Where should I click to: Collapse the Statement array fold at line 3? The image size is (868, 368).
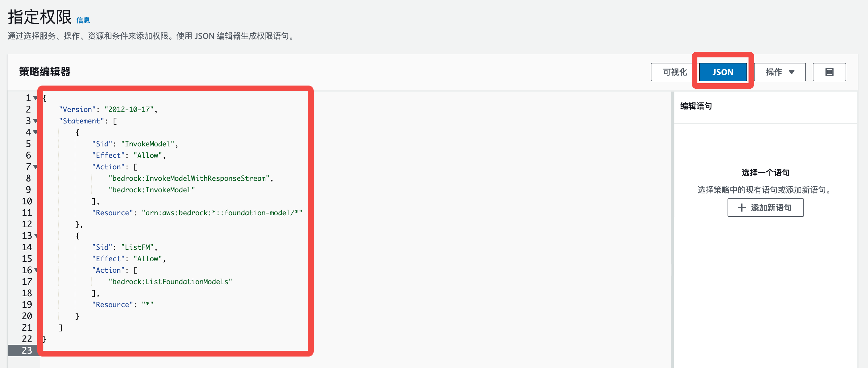(x=35, y=121)
